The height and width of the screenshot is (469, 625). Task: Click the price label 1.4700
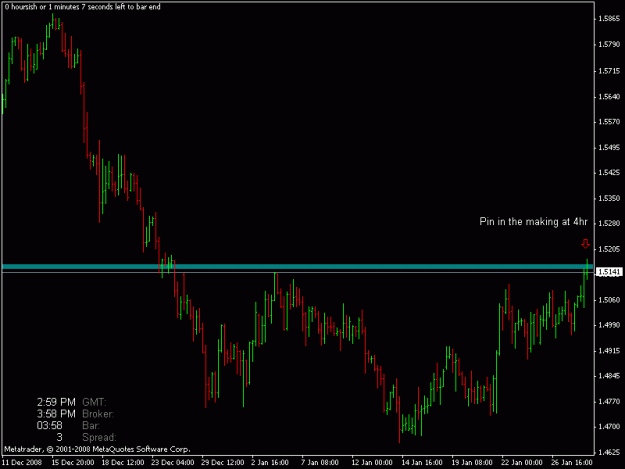point(609,426)
